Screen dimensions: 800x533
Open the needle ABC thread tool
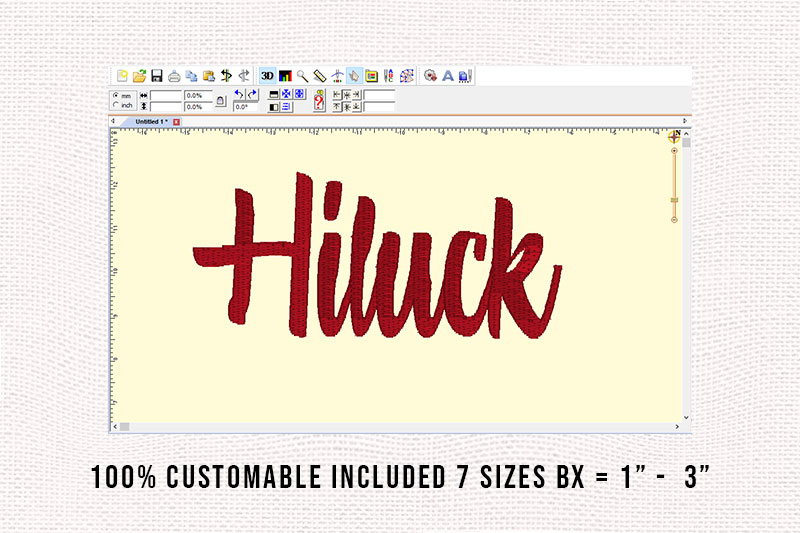[389, 76]
